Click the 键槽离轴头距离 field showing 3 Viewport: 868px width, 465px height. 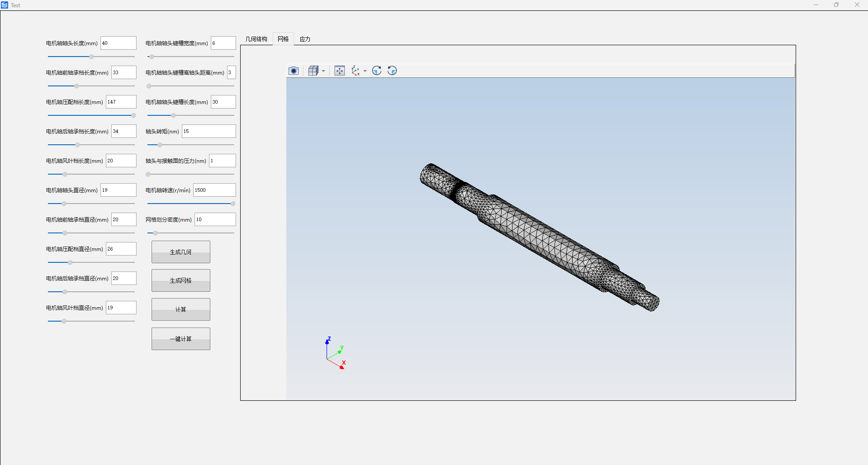tap(232, 72)
